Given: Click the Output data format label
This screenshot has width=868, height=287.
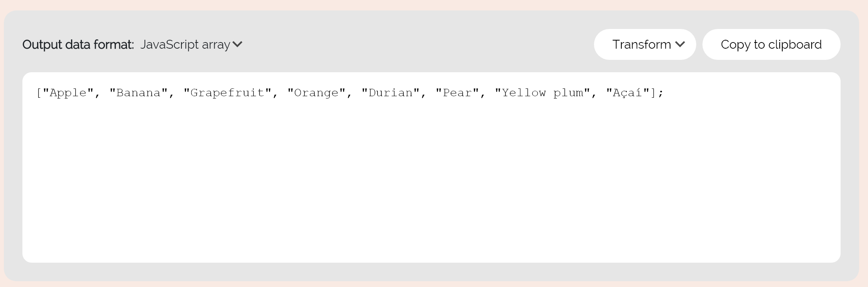Looking at the screenshot, I should (x=78, y=45).
